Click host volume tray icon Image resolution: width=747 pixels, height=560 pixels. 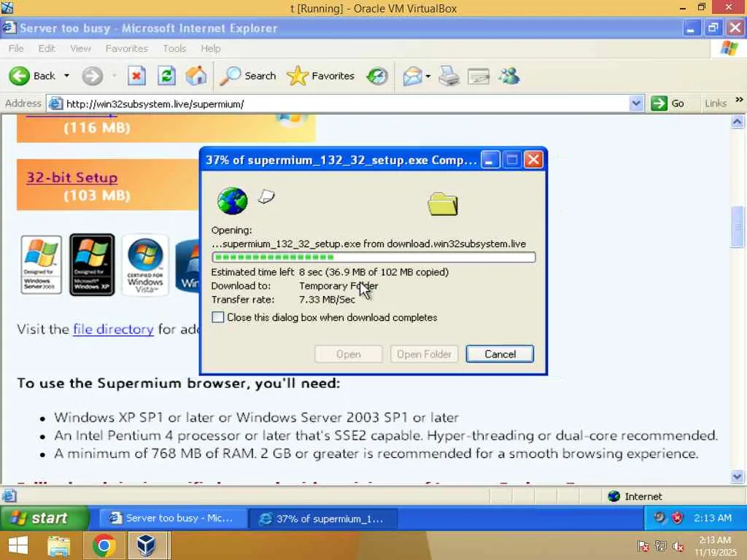pyautogui.click(x=678, y=547)
